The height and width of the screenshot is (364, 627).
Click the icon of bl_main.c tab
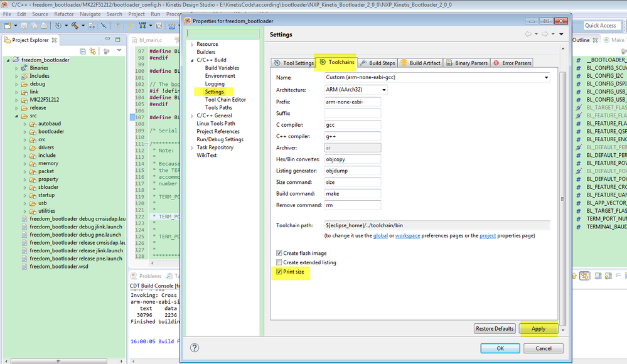[134, 40]
